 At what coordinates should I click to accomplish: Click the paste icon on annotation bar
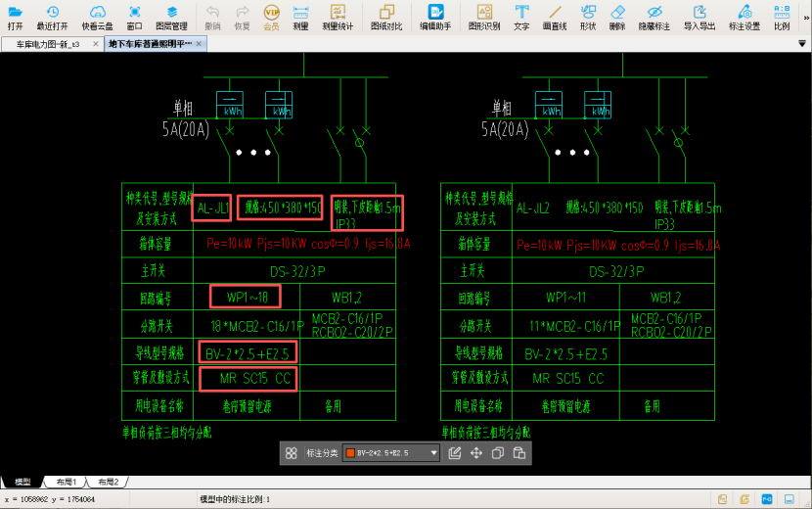coord(519,453)
